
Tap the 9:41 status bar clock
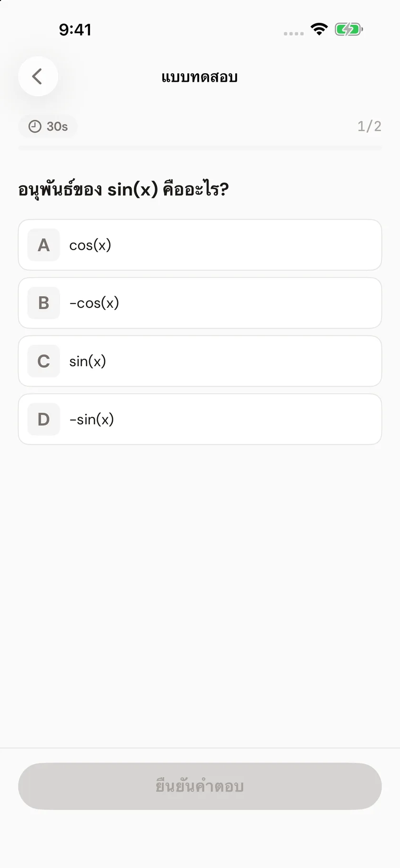point(75,29)
